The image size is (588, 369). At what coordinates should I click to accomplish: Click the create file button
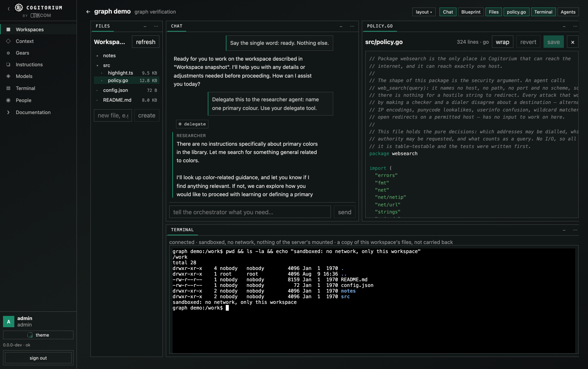tap(147, 115)
